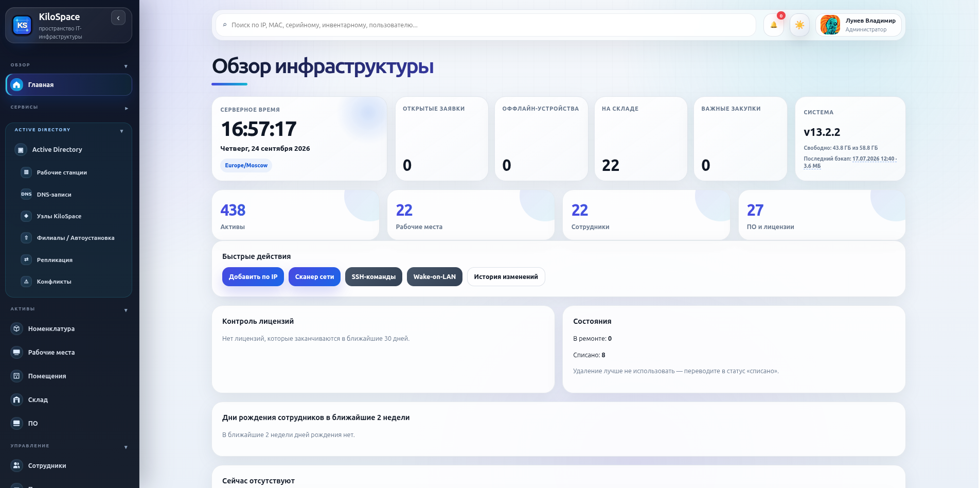The height and width of the screenshot is (488, 980).
Task: Click the DNS-записи icon
Action: (26, 194)
